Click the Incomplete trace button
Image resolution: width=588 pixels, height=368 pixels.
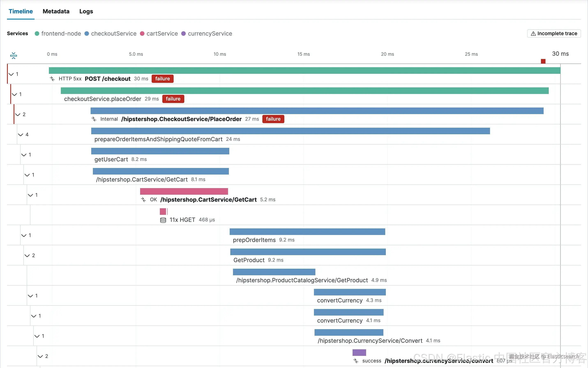click(x=554, y=34)
